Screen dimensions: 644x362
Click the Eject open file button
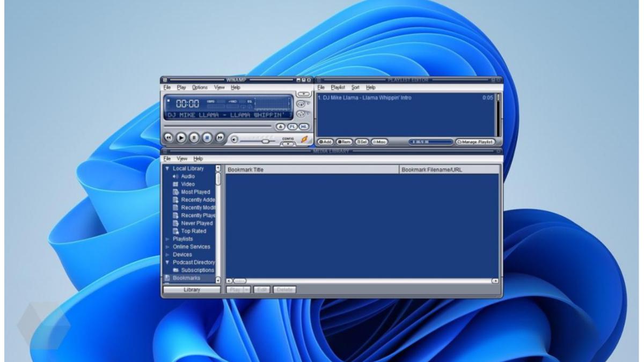click(x=280, y=127)
